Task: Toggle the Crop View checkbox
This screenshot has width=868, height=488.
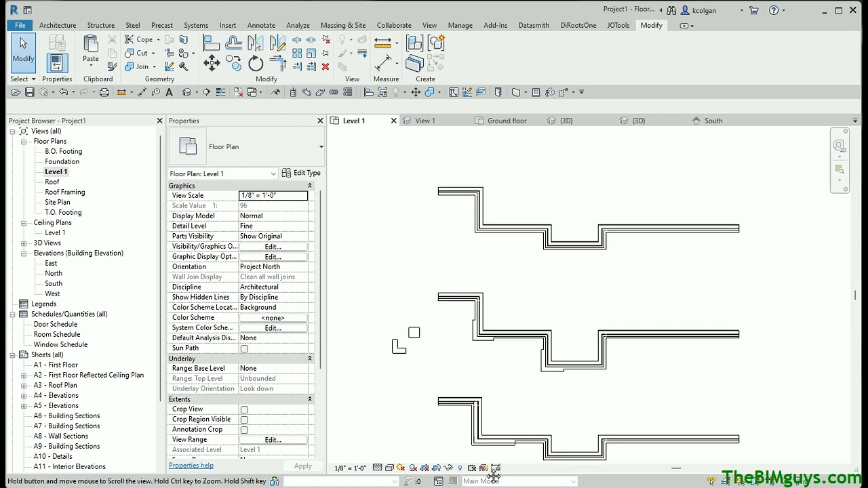Action: click(x=244, y=409)
